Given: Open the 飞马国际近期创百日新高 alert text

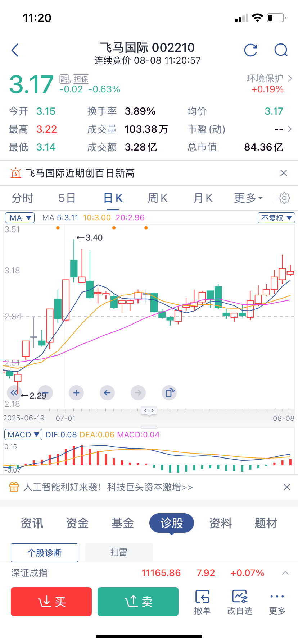Looking at the screenshot, I should 80,173.
